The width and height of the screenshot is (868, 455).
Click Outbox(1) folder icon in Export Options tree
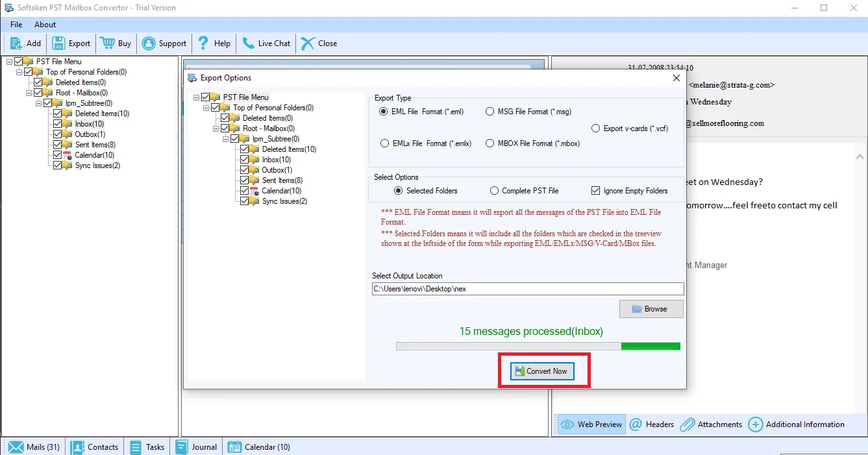point(254,170)
